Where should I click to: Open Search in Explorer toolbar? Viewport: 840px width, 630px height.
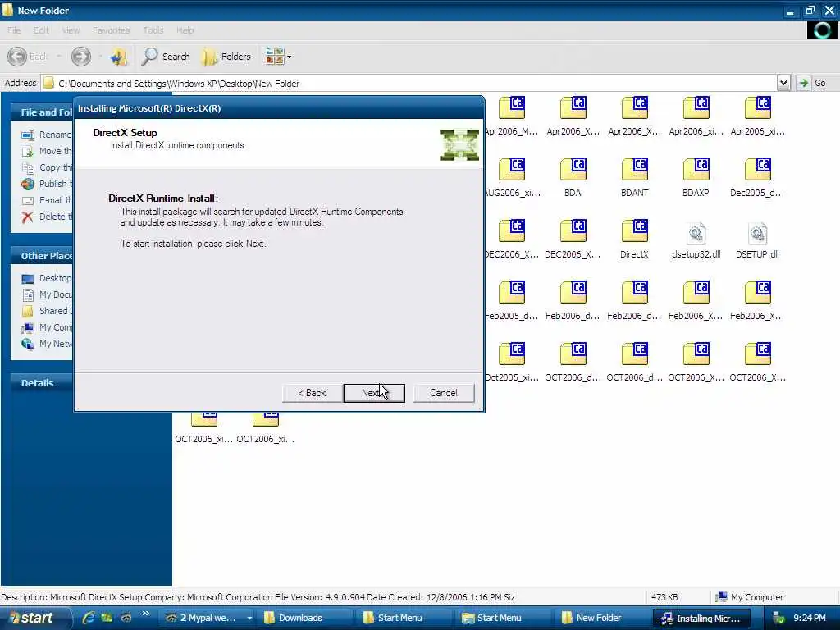tap(166, 57)
